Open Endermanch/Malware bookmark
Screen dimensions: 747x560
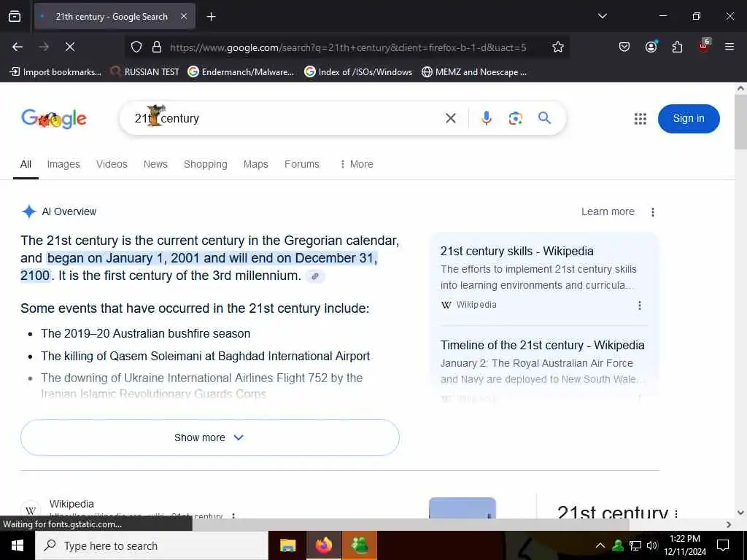click(241, 72)
